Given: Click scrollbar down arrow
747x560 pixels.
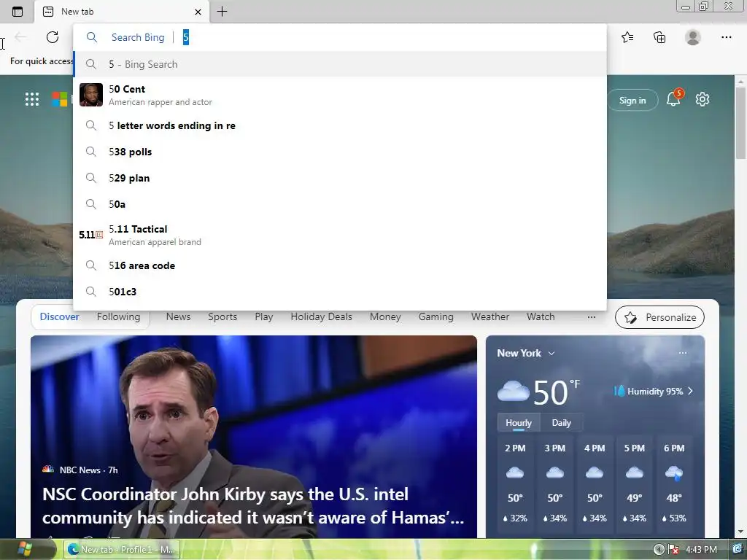Looking at the screenshot, I should (740, 532).
